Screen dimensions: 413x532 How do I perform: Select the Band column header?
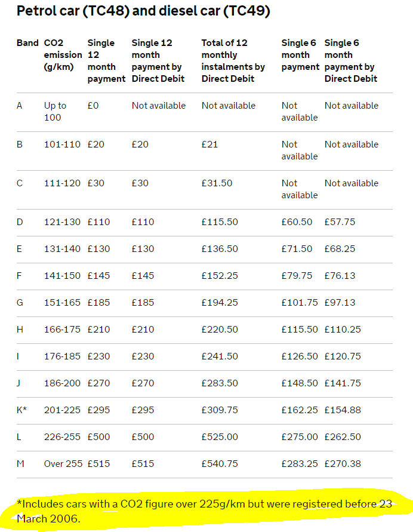(x=27, y=43)
